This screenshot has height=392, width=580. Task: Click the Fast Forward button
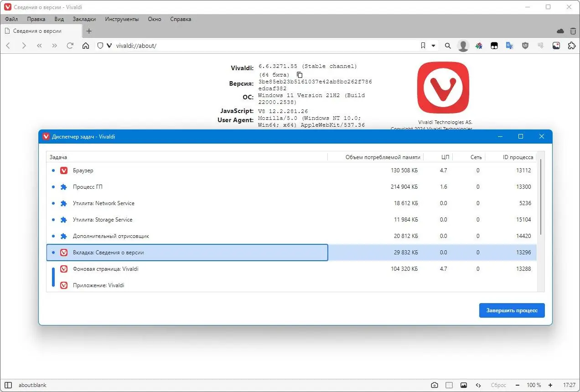(55, 46)
